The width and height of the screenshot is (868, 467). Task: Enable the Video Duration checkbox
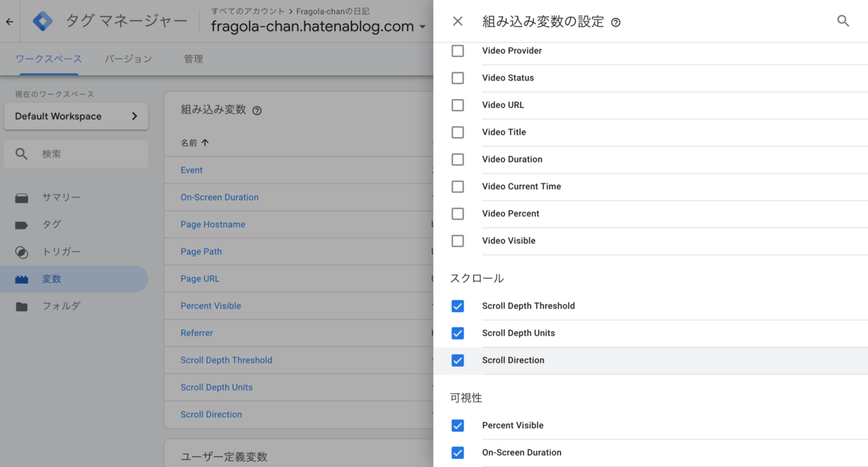pos(457,159)
